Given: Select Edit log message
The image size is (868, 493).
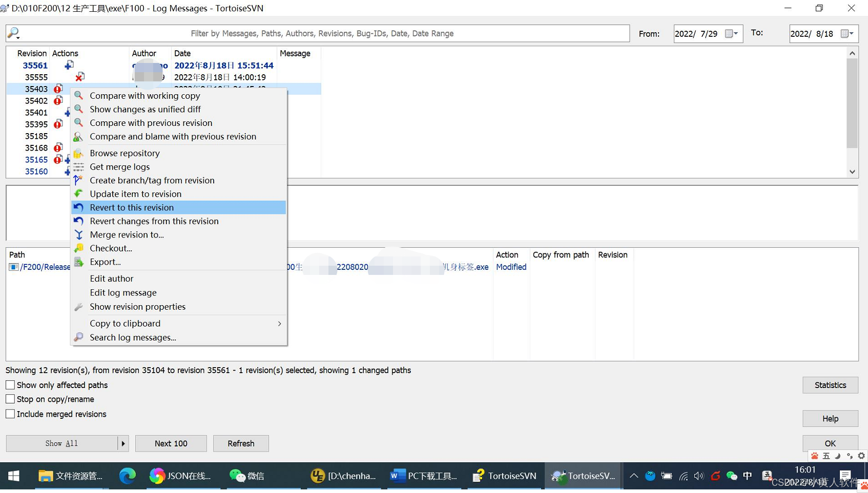Looking at the screenshot, I should click(x=179, y=293).
